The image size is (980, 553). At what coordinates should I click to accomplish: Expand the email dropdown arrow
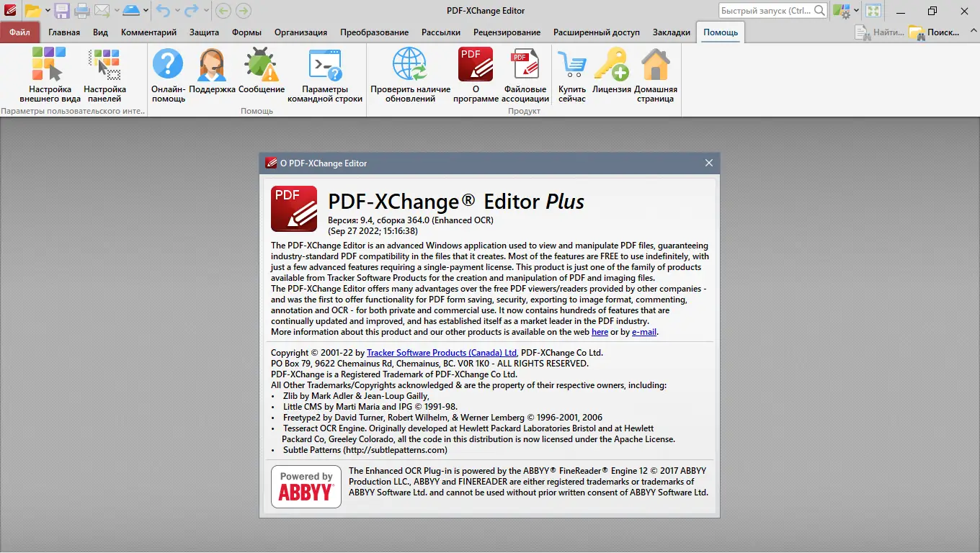pos(116,11)
